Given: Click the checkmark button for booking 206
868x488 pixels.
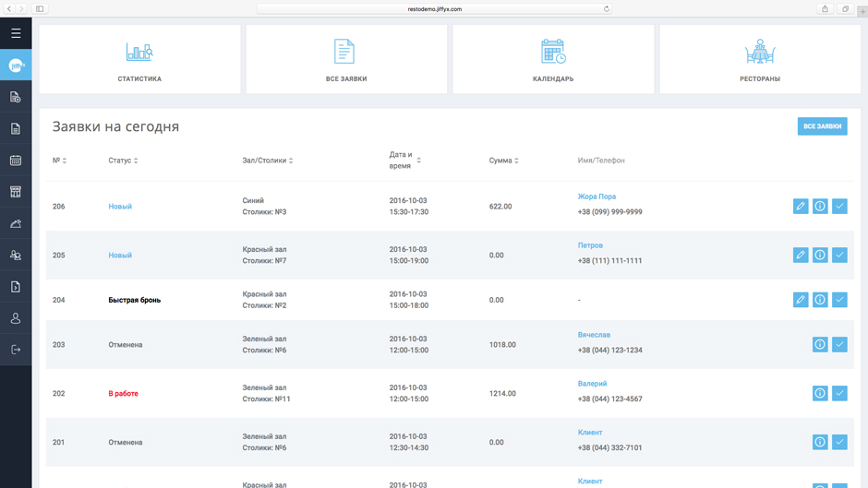Looking at the screenshot, I should pyautogui.click(x=839, y=207).
